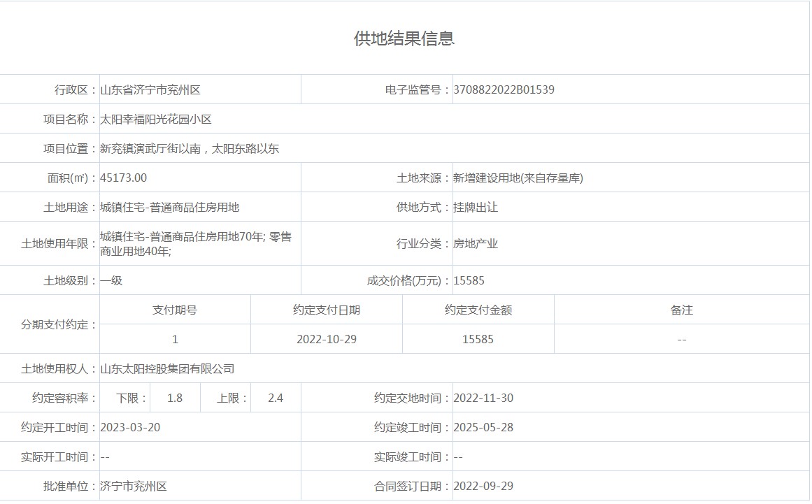
Task: Click the plot ratio upper limit value 2.4
Action: [276, 398]
